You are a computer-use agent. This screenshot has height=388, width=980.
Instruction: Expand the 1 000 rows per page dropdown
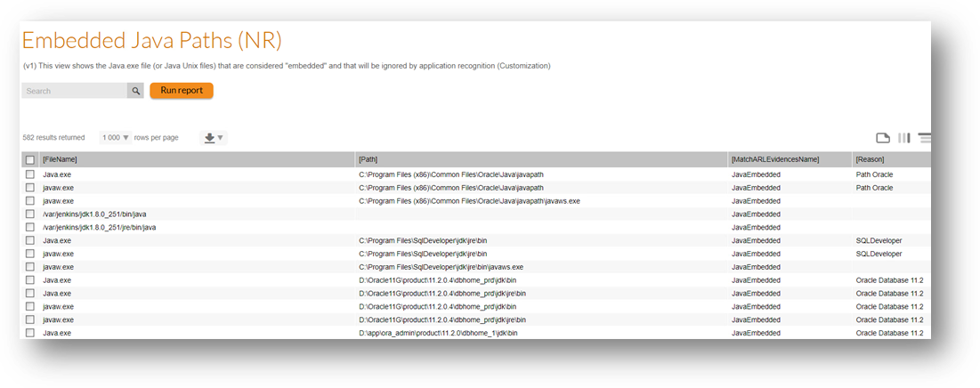pyautogui.click(x=116, y=137)
